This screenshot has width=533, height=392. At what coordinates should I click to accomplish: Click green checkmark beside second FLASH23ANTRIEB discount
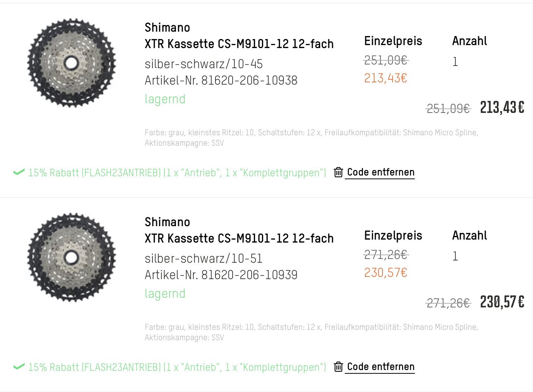(x=19, y=367)
